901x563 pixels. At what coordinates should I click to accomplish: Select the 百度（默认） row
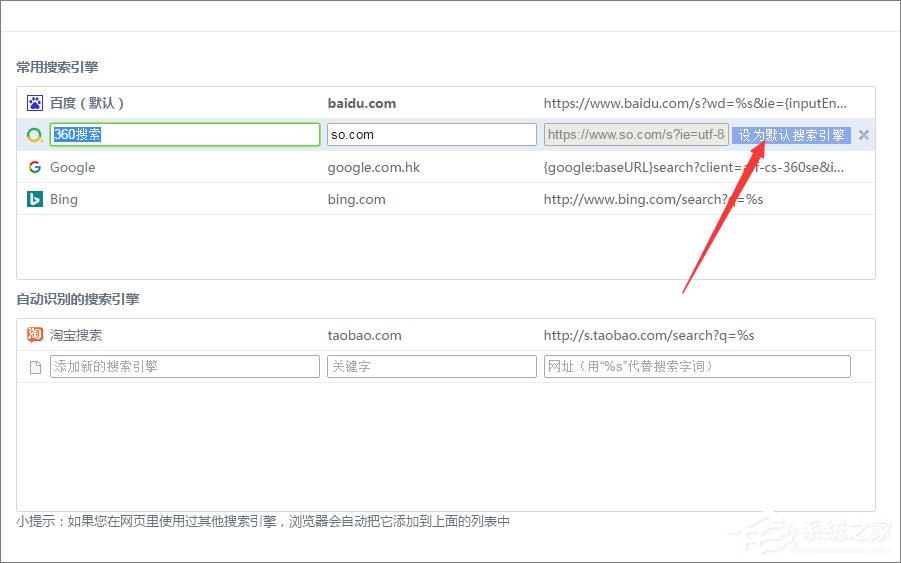click(446, 103)
